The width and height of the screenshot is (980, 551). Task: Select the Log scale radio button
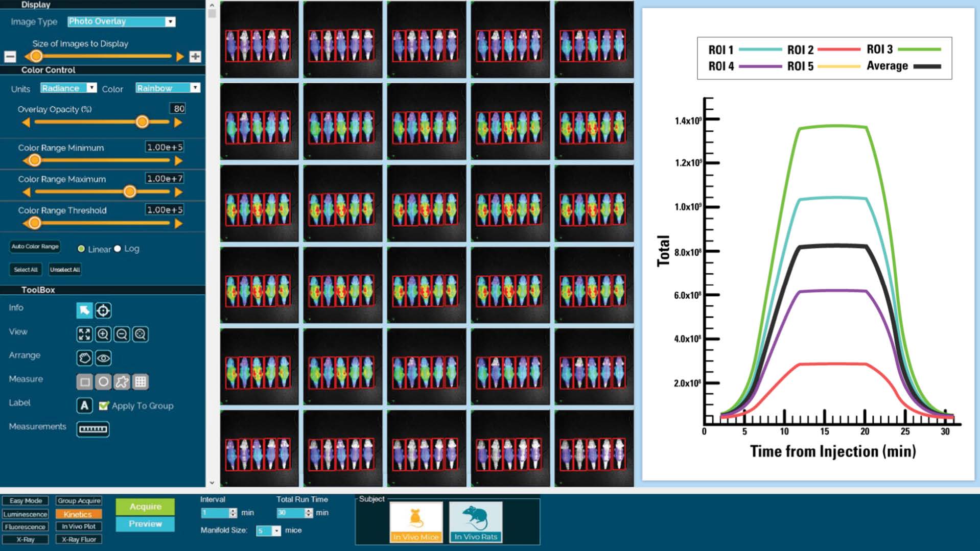(118, 249)
